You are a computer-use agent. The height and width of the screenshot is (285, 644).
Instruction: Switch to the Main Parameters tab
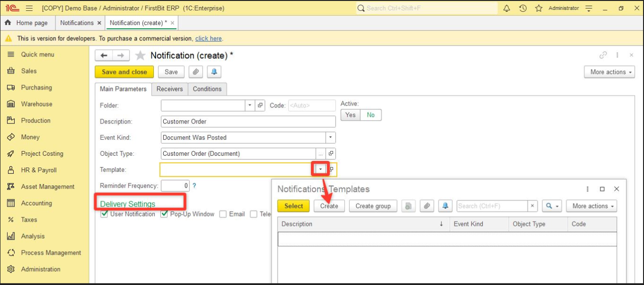pyautogui.click(x=123, y=89)
